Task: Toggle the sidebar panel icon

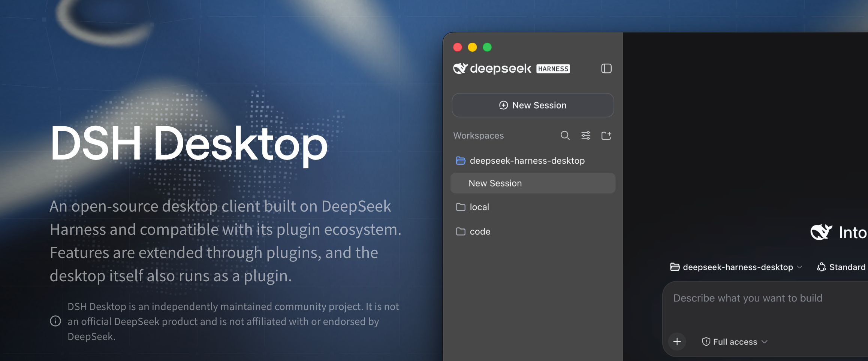Action: (606, 69)
